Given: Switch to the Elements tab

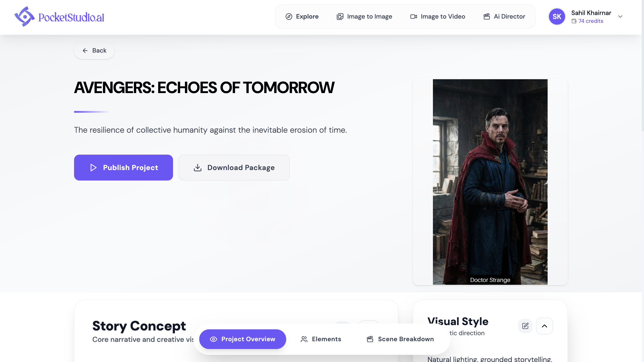Looking at the screenshot, I should point(321,339).
